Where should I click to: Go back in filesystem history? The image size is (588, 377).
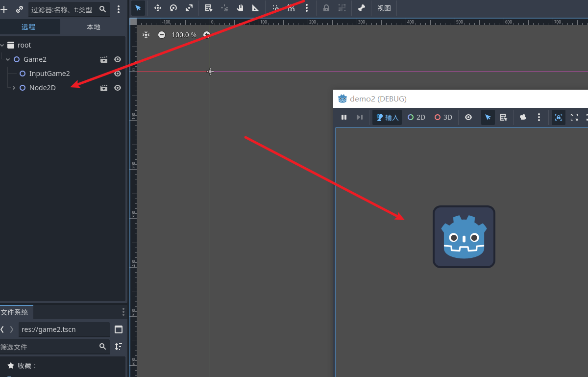2,329
